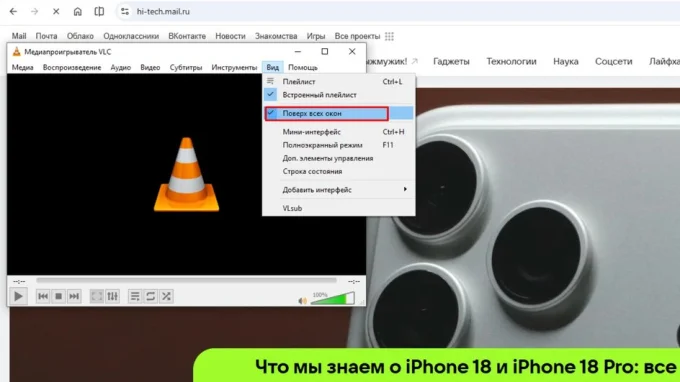
Task: Go back in browser
Action: coord(13,12)
